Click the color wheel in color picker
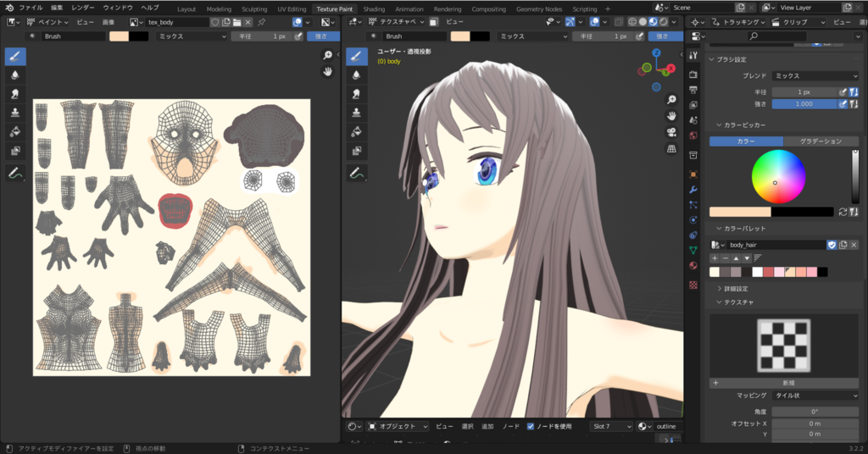 pos(778,177)
